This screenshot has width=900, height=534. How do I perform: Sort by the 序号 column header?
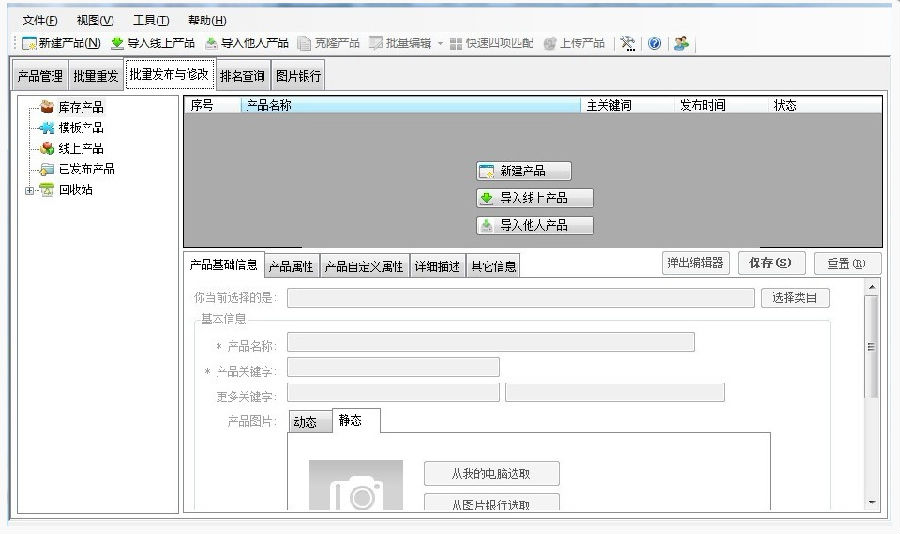point(212,105)
